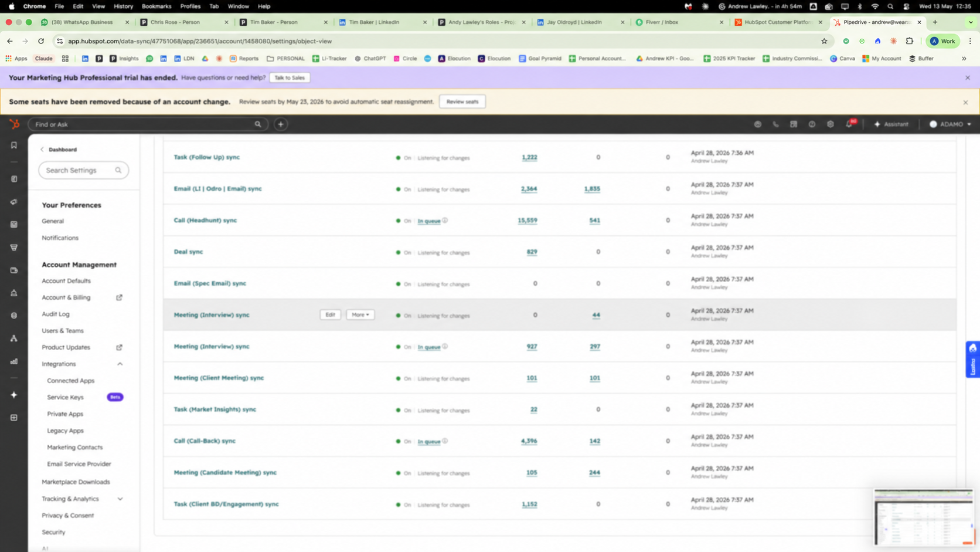
Task: Open Task (Client BD/Engagement) sync
Action: pos(226,504)
